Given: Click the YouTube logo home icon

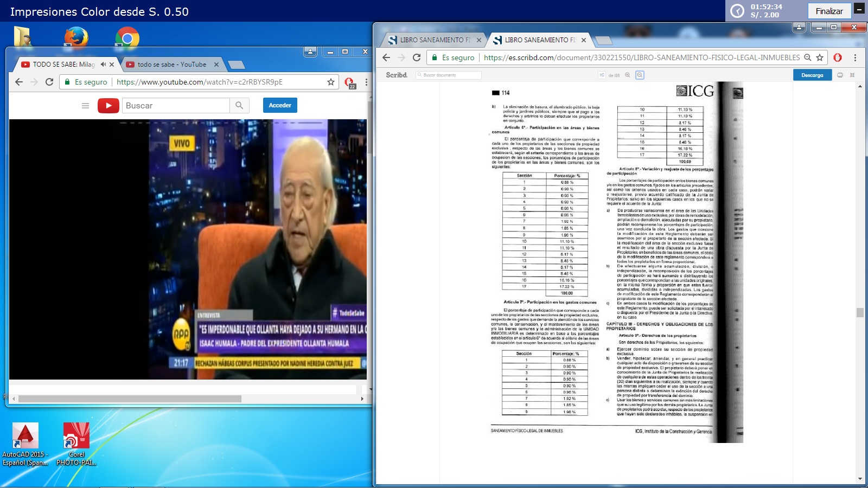Looking at the screenshot, I should [x=108, y=106].
